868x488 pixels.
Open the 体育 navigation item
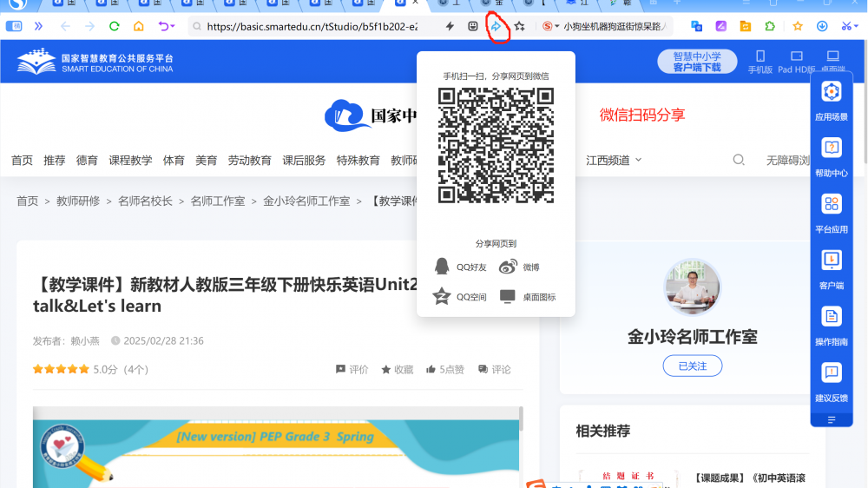[174, 160]
